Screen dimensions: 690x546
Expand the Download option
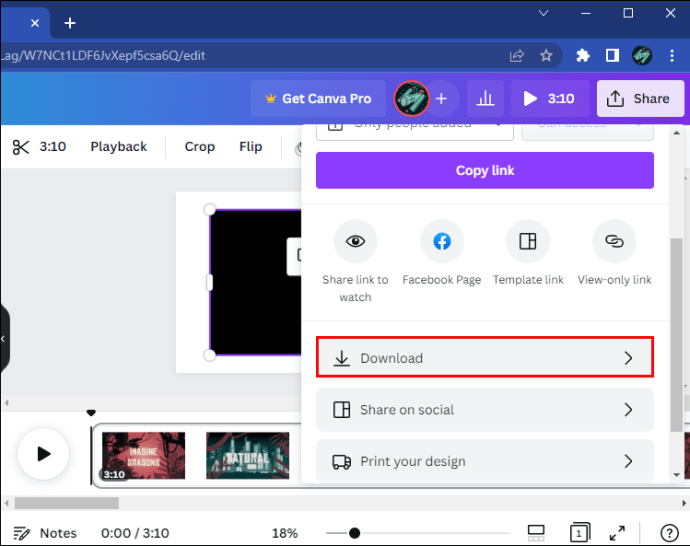(x=484, y=357)
